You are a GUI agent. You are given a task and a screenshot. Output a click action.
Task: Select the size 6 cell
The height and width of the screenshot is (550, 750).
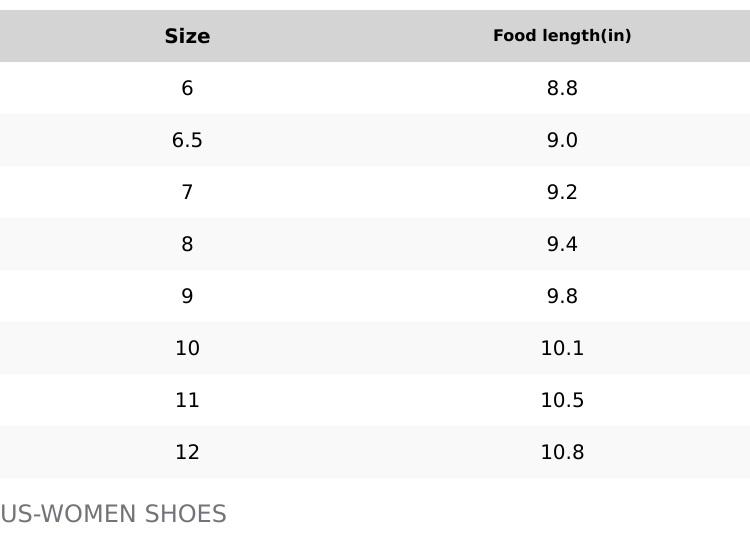[x=187, y=88]
